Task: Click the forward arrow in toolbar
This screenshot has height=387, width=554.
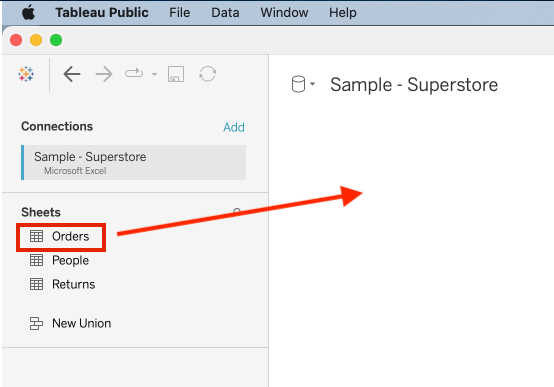Action: [x=104, y=74]
